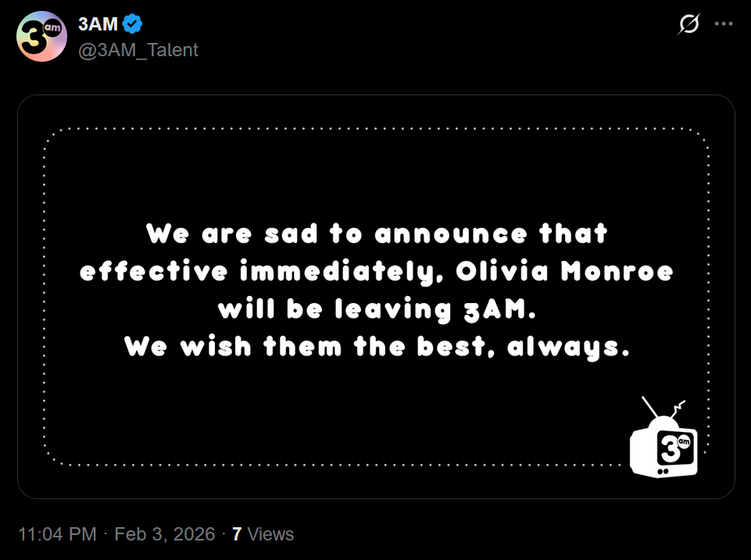This screenshot has height=560, width=751.
Task: Click the line "We are sad to announce that"
Action: pyautogui.click(x=377, y=234)
